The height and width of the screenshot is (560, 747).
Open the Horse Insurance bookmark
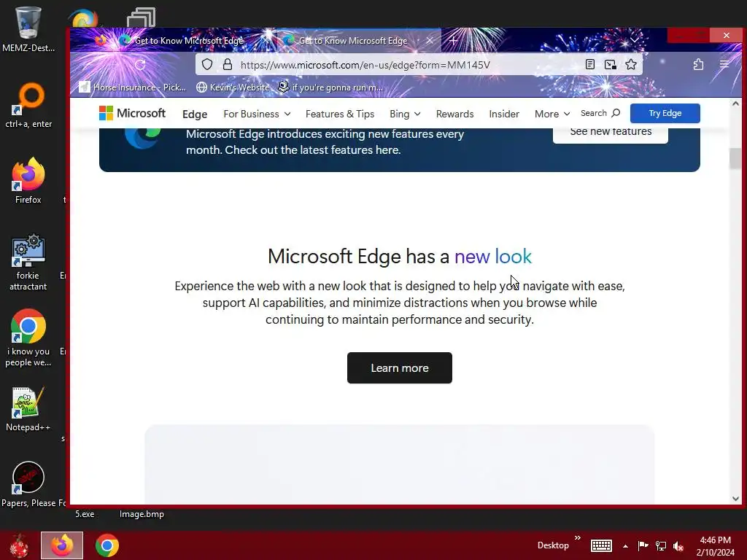point(133,87)
